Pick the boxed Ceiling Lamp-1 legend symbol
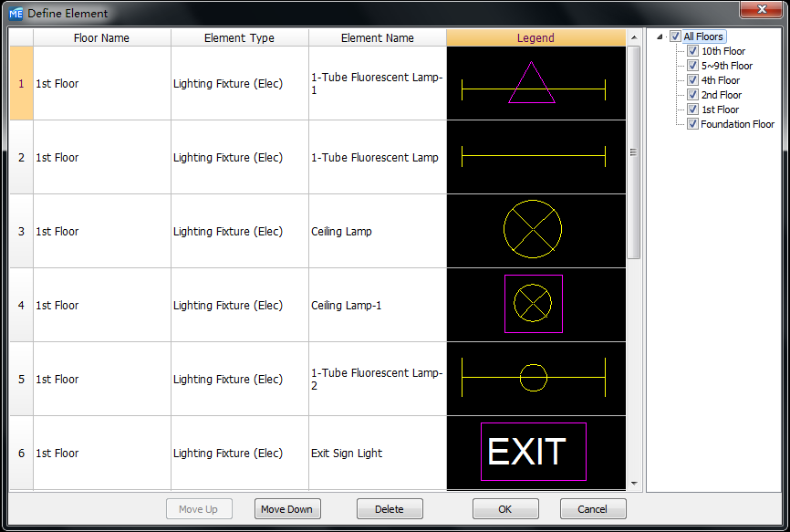 (534, 304)
